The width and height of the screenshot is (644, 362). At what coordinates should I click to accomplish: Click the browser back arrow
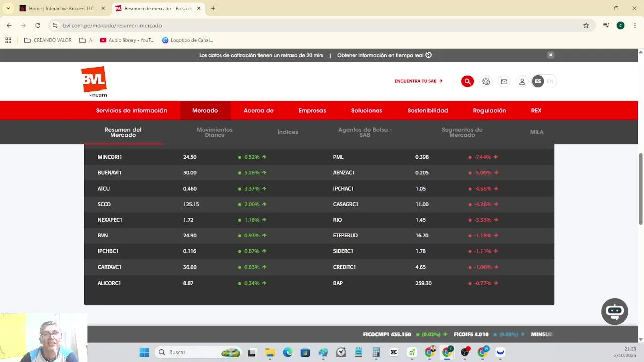click(9, 25)
